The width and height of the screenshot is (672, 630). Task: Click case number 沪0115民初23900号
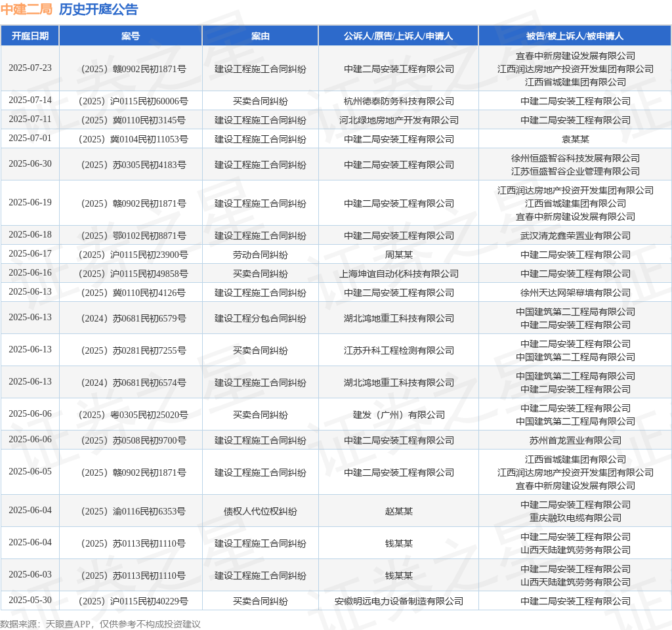(133, 255)
